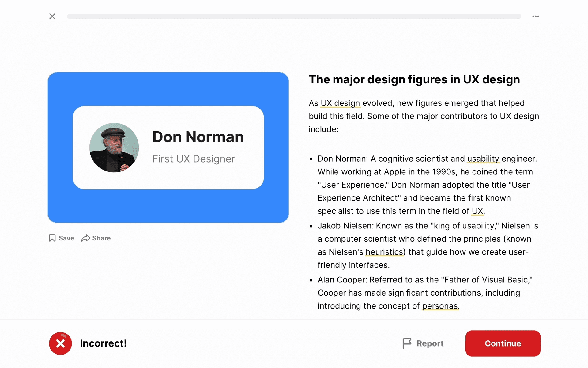Open the underlined 'UX' link ending Norman's paragraph
Viewport: 588px width, 368px height.
(477, 211)
